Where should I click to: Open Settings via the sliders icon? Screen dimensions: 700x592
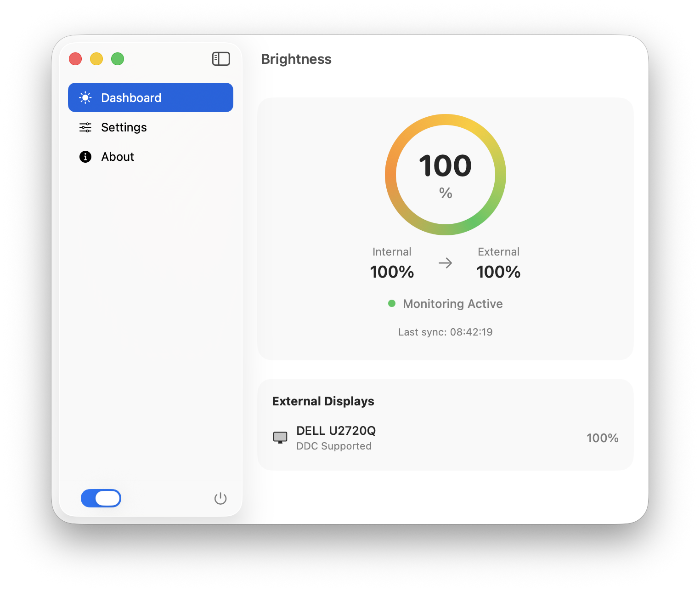pos(85,127)
